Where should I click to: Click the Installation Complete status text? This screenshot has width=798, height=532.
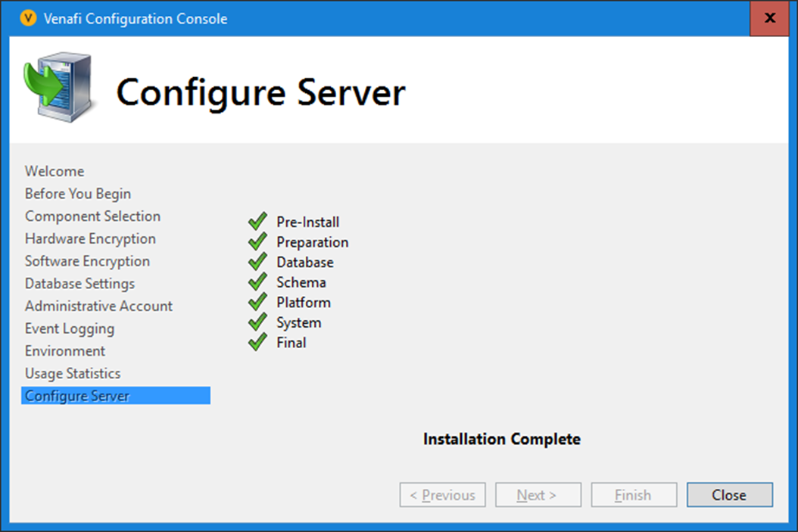[501, 439]
